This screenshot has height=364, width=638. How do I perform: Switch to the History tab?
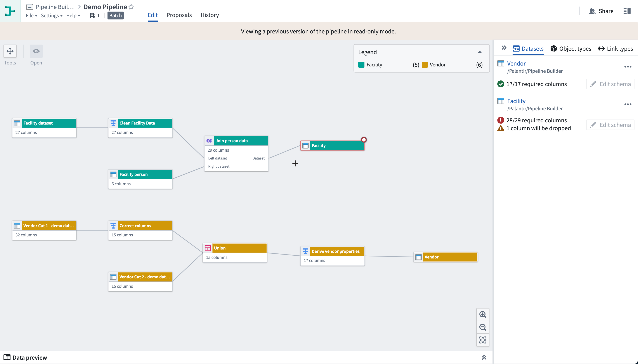(210, 15)
